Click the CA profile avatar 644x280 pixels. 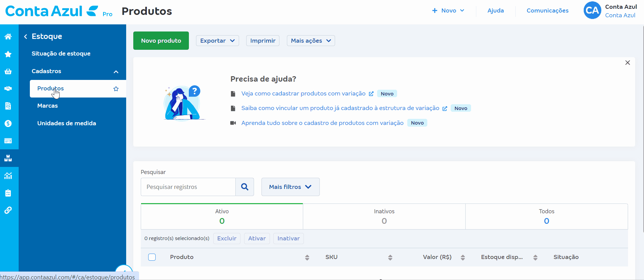[x=592, y=10]
